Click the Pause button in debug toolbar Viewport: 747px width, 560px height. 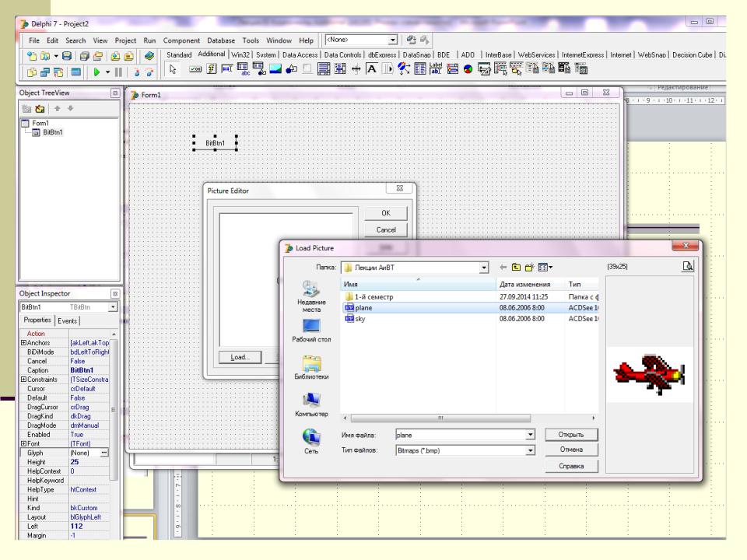(118, 72)
